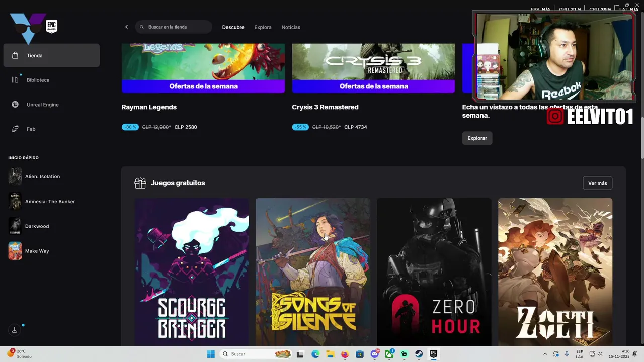Open the Zoeti free game card
The height and width of the screenshot is (362, 644).
tap(555, 271)
